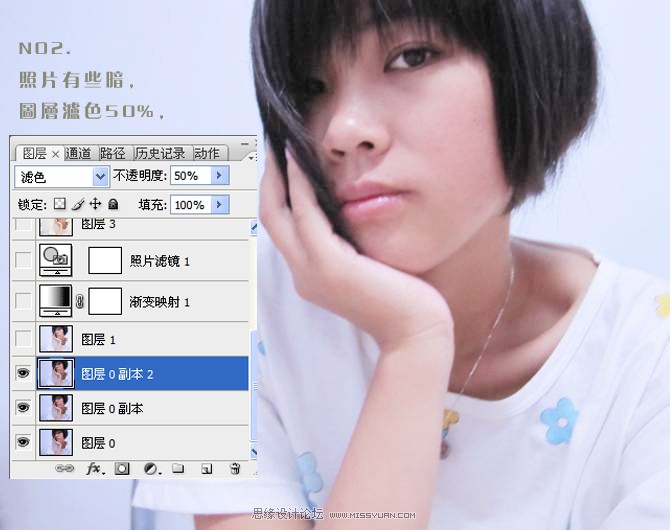This screenshot has height=530, width=670.
Task: Click layers list scroll down arrow
Action: (x=254, y=451)
